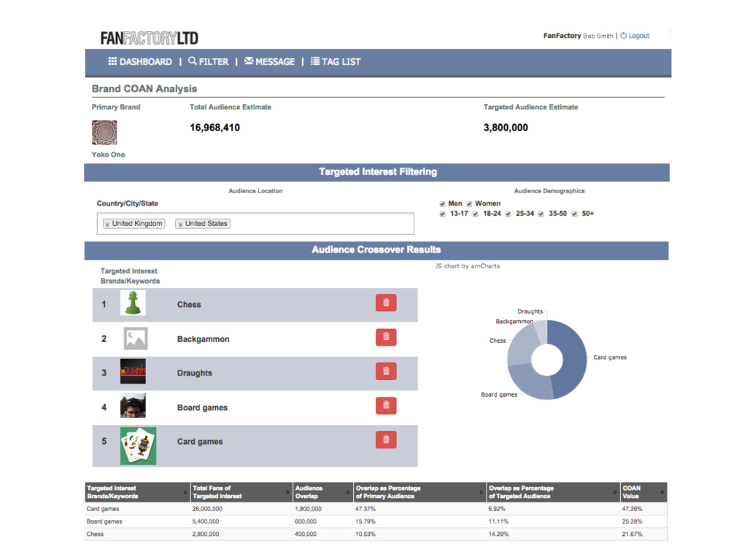The width and height of the screenshot is (747, 560).
Task: Sort by Overlap as Percentage of Primary Audience
Action: (x=419, y=492)
